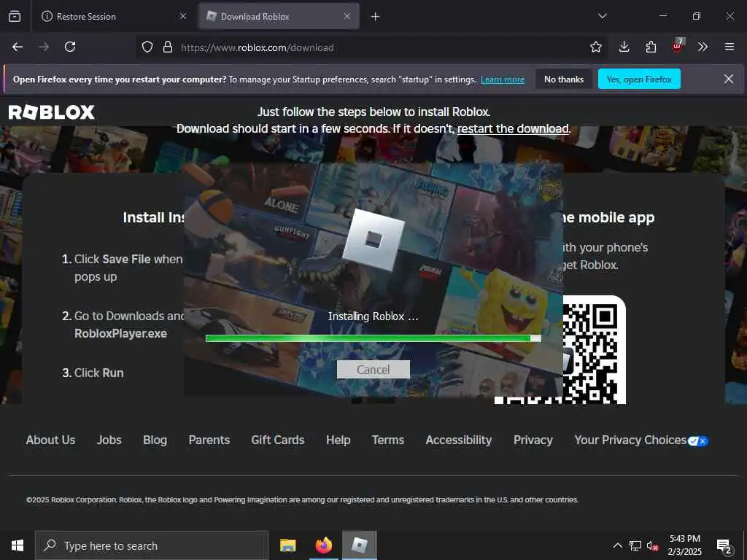Click the Roblox installer logo icon

coord(373,239)
